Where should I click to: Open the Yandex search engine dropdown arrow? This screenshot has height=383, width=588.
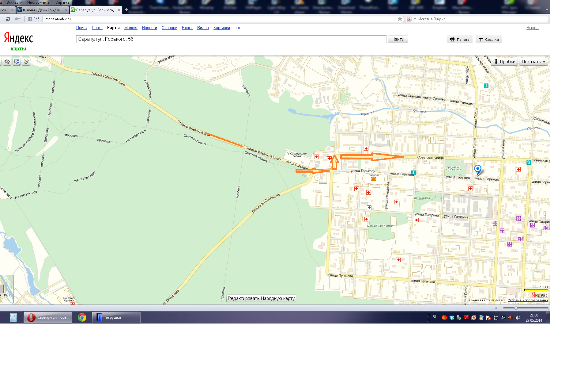pos(415,19)
